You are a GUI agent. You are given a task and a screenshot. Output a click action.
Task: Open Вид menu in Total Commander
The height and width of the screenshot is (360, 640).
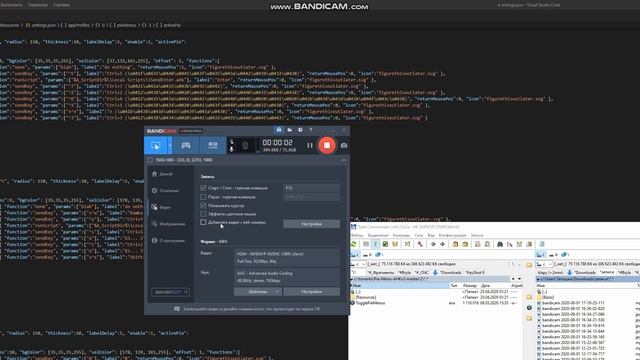click(x=431, y=236)
